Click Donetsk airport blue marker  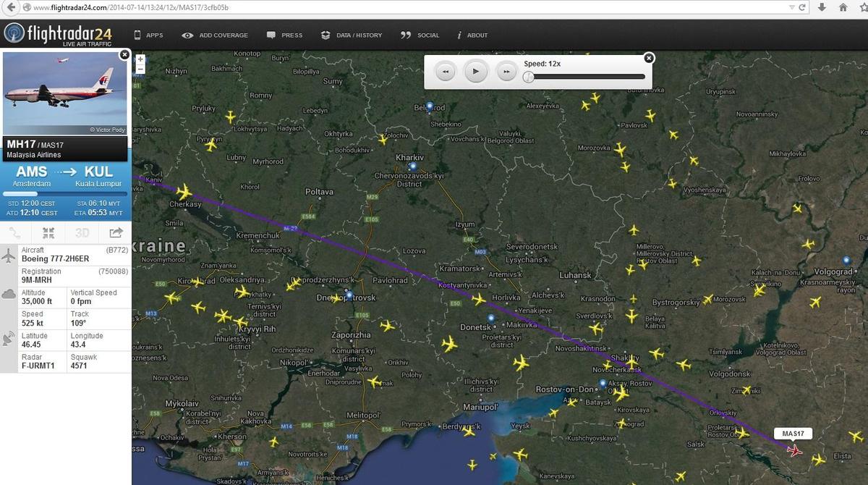[x=491, y=318]
